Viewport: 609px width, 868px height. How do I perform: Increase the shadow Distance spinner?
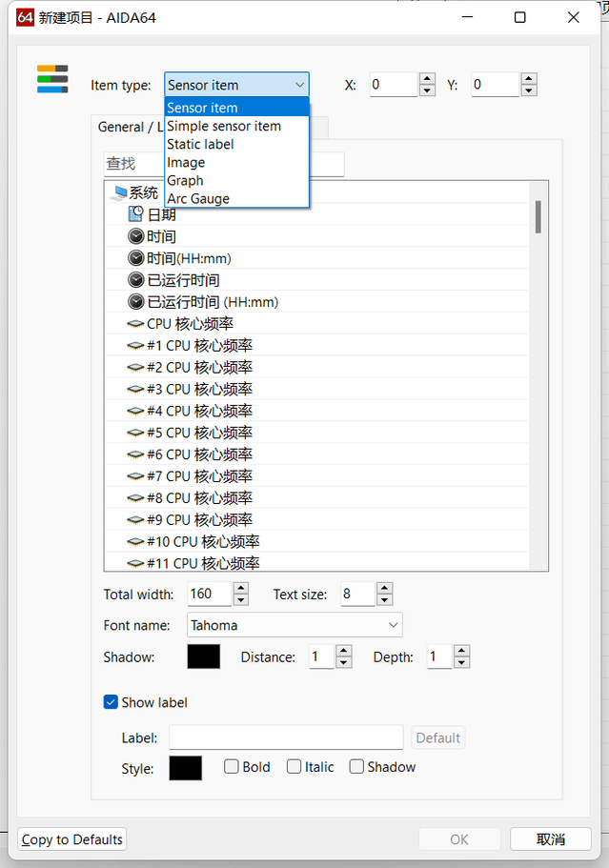344,651
